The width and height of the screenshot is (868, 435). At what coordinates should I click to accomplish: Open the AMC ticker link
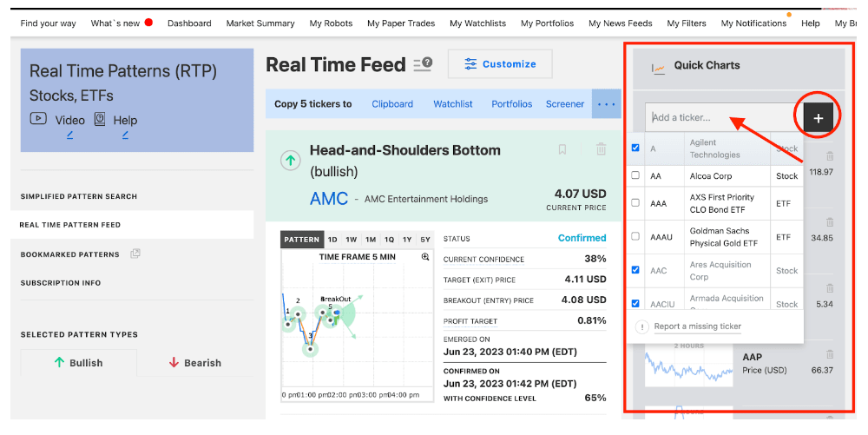(x=329, y=199)
